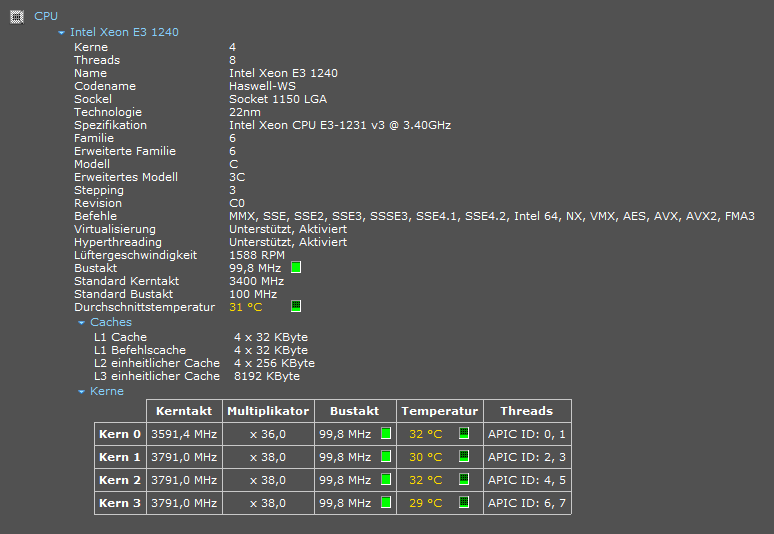The height and width of the screenshot is (534, 774).
Task: Click the green Bustakt graph icon in the property list
Action: tap(296, 267)
